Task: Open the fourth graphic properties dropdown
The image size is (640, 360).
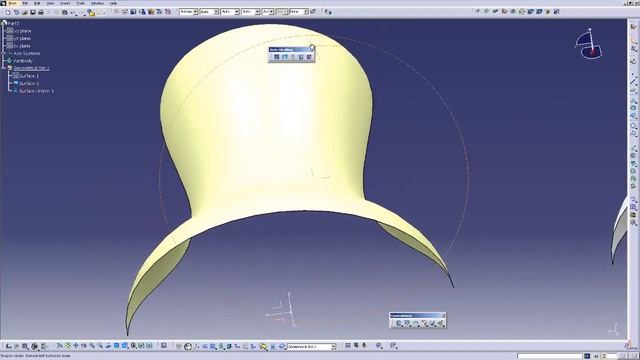Action: point(257,12)
